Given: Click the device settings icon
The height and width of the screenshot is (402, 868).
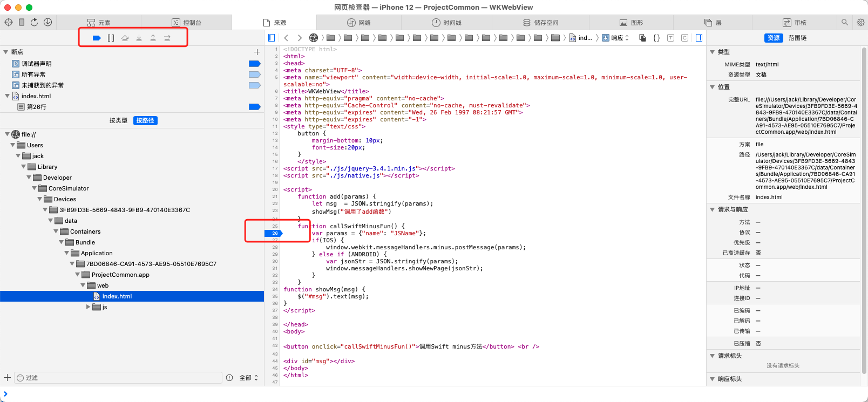Looking at the screenshot, I should (22, 22).
